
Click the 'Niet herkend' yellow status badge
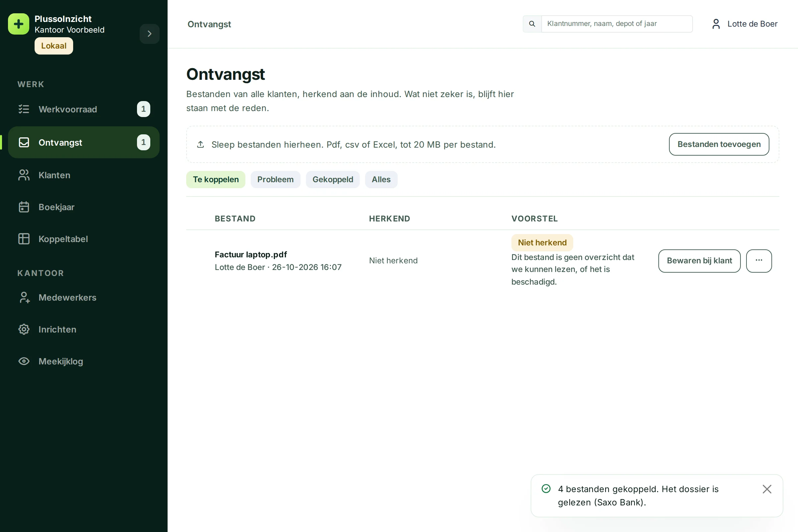pos(542,243)
